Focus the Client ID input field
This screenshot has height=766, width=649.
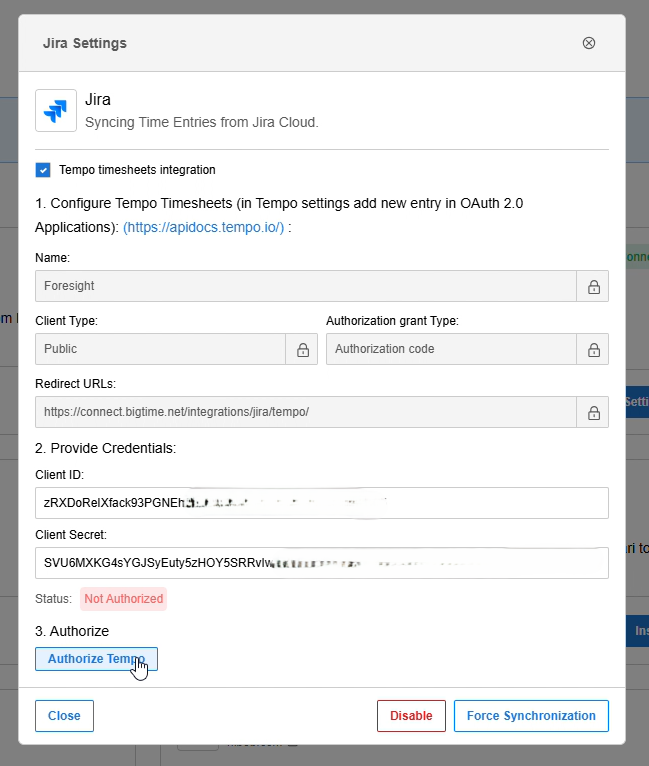click(x=322, y=503)
